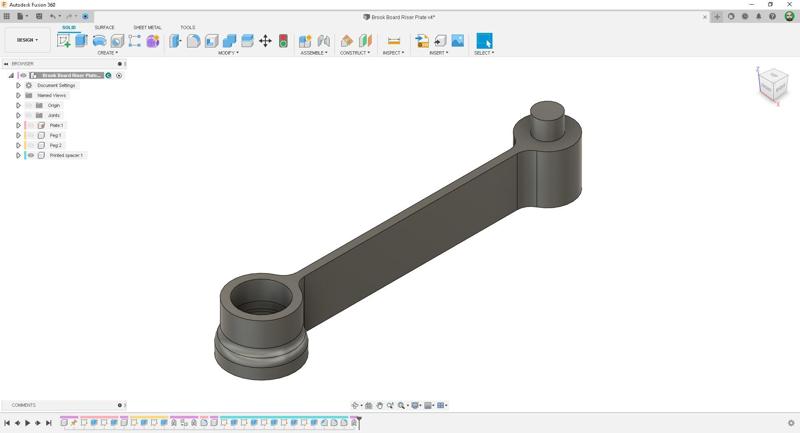Show the Plate:1 component
The height and width of the screenshot is (433, 800).
click(x=31, y=125)
